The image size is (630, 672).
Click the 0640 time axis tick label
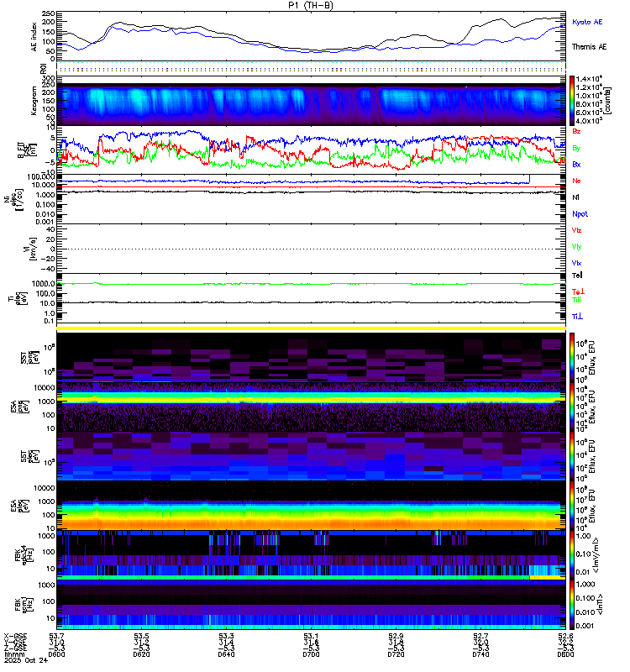click(x=226, y=654)
